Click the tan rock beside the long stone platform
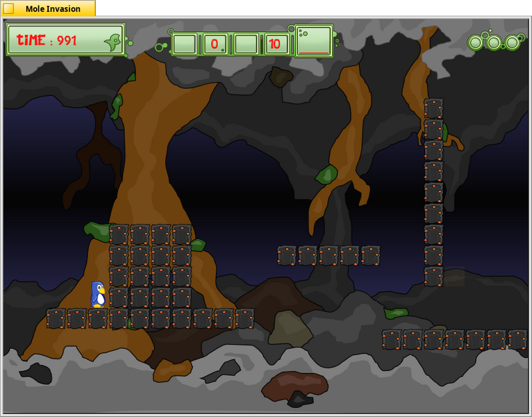 point(290,328)
